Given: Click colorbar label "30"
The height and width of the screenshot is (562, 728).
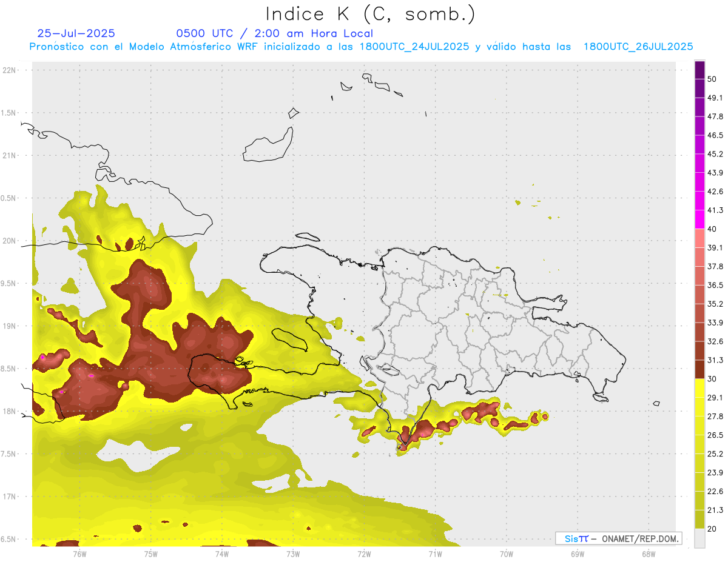Looking at the screenshot, I should point(712,379).
